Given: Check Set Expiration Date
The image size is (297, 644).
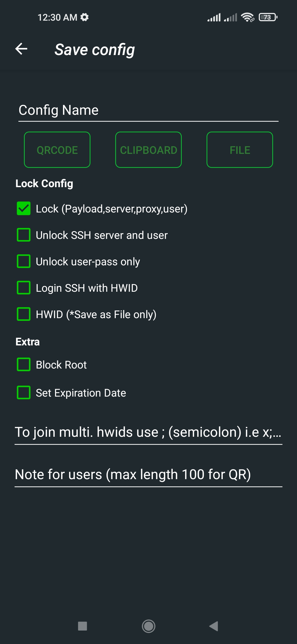Looking at the screenshot, I should (x=24, y=393).
